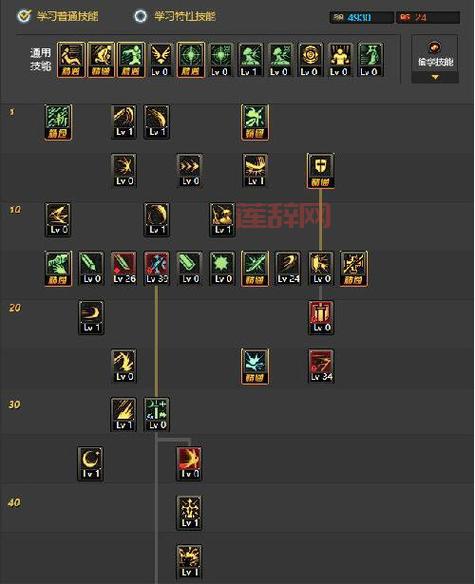This screenshot has height=584, width=475.
Task: Expand the dropdown arrow under 偷学技能
Action: (x=435, y=77)
